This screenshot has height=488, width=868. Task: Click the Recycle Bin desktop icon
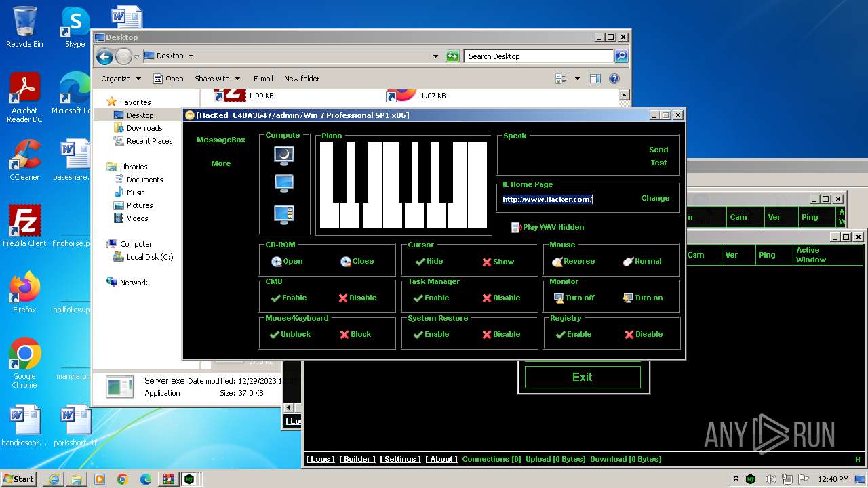[24, 27]
